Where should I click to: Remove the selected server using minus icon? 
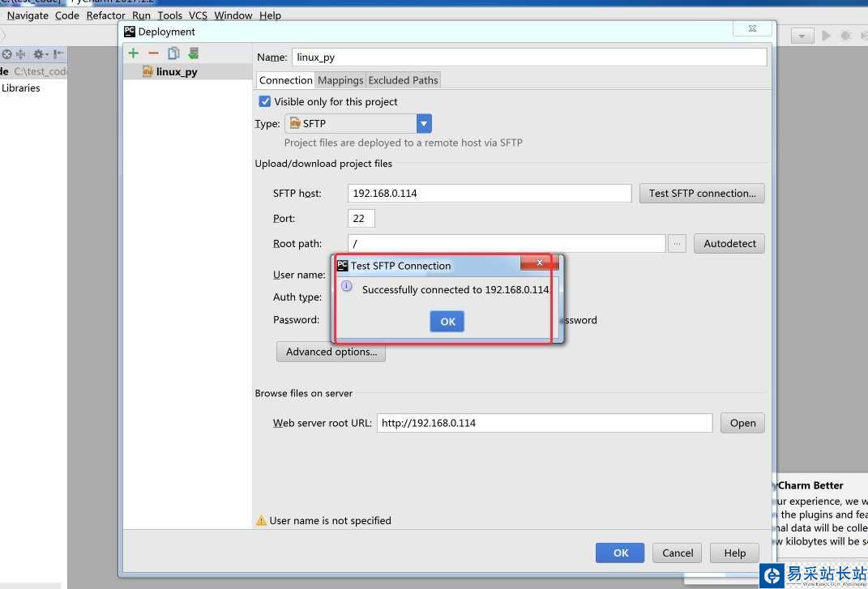[x=153, y=53]
